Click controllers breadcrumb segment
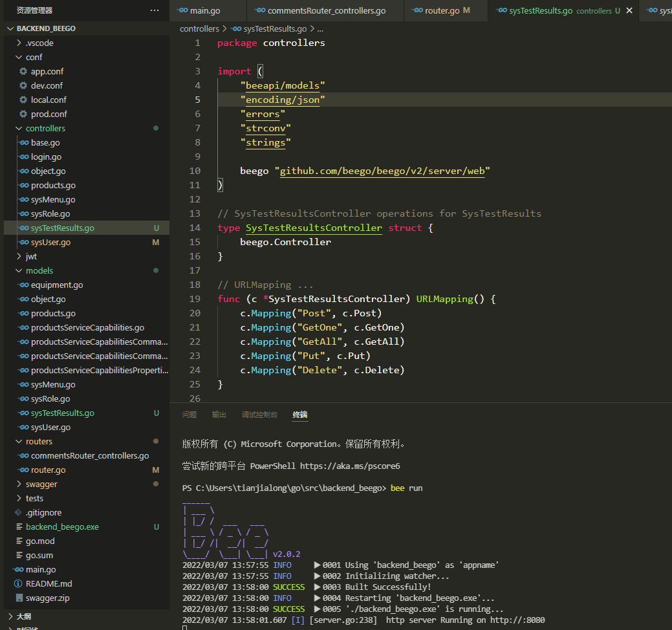Image resolution: width=672 pixels, height=630 pixels. [x=199, y=28]
